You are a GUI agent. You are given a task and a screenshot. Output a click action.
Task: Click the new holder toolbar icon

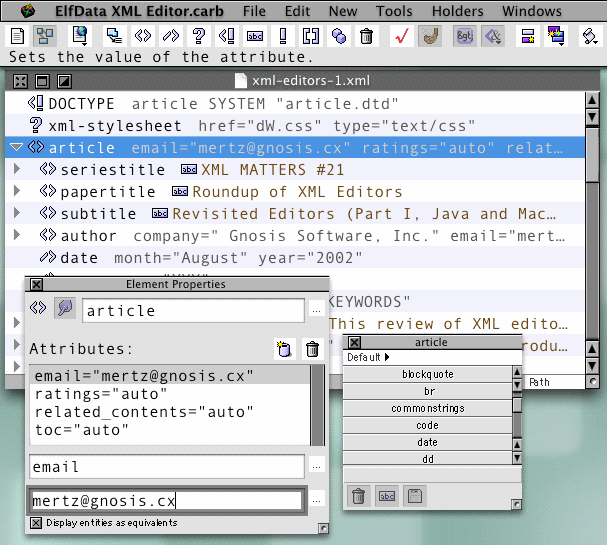tap(528, 36)
